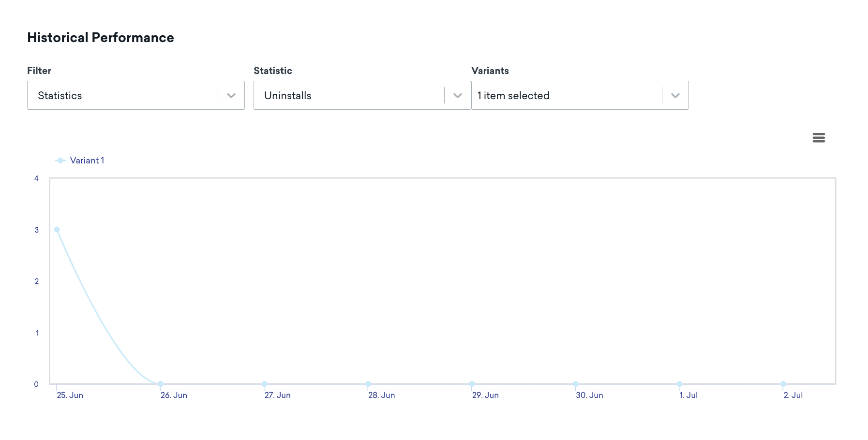The image size is (868, 440).
Task: Open the Statistic dropdown showing Uninstalls
Action: click(362, 95)
